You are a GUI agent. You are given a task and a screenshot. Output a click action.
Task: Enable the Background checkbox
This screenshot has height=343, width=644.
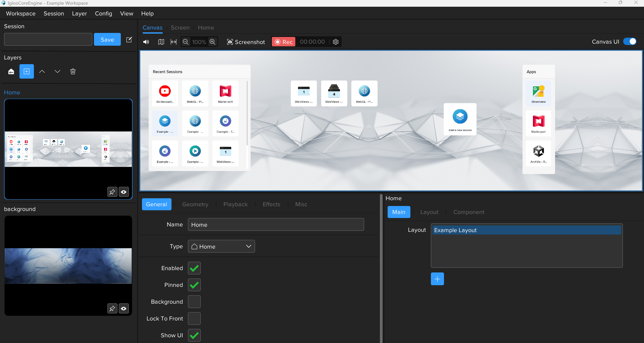point(194,302)
